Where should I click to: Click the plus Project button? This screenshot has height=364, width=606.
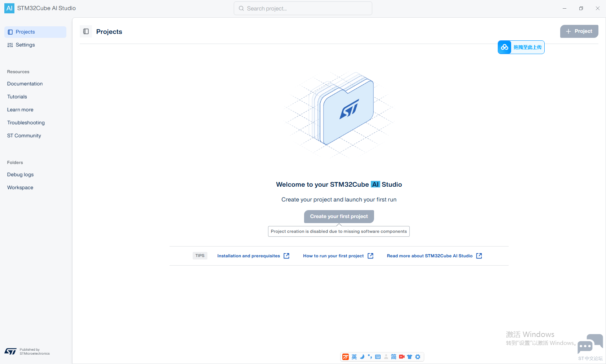(x=579, y=31)
